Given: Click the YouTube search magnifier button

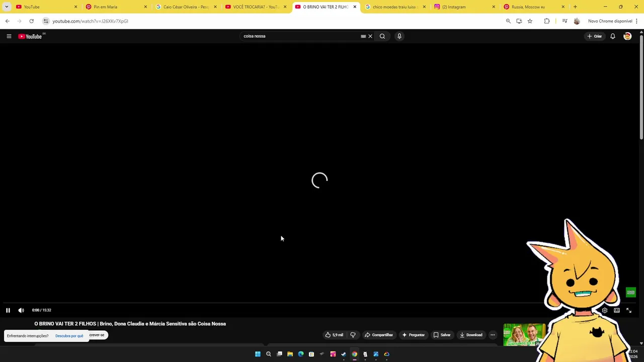Looking at the screenshot, I should click(382, 36).
